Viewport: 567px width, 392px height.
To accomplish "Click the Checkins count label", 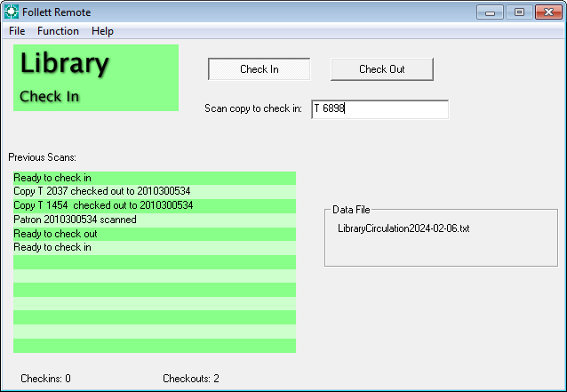I will pos(45,379).
